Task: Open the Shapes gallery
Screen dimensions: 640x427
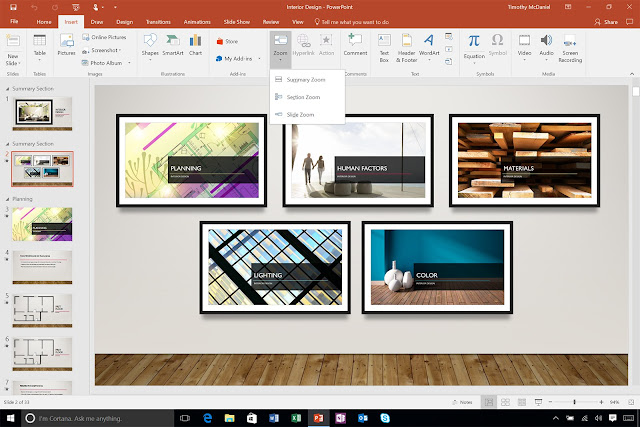Action: pyautogui.click(x=150, y=47)
